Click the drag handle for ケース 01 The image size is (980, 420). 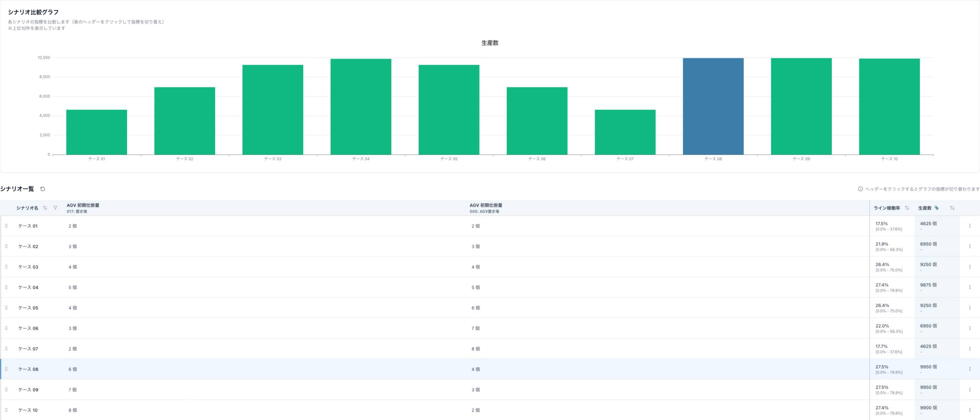pyautogui.click(x=7, y=226)
